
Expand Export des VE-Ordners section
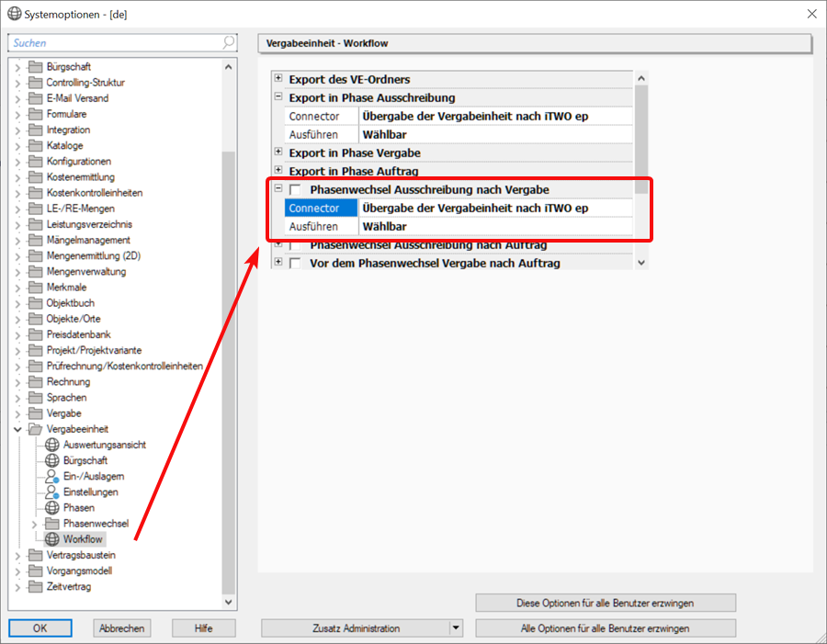point(278,79)
